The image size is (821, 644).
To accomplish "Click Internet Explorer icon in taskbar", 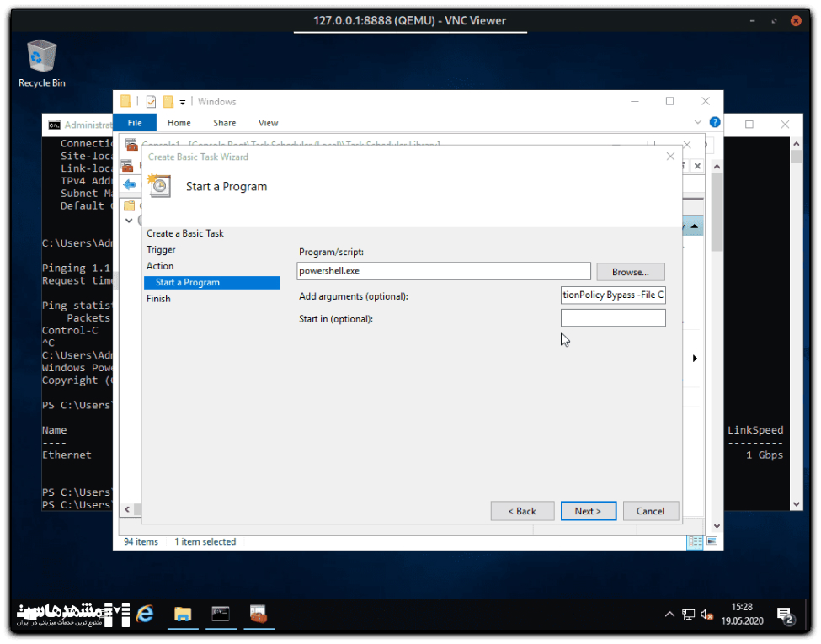I will point(145,614).
